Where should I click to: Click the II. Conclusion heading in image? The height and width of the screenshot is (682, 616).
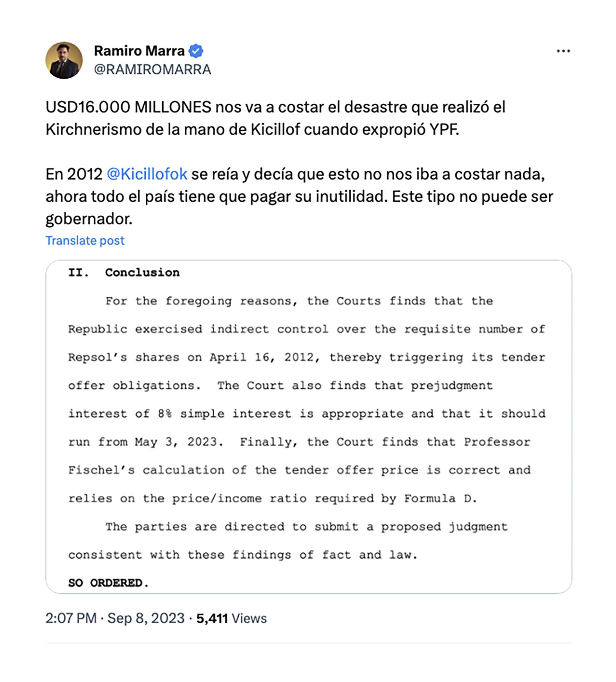[124, 273]
